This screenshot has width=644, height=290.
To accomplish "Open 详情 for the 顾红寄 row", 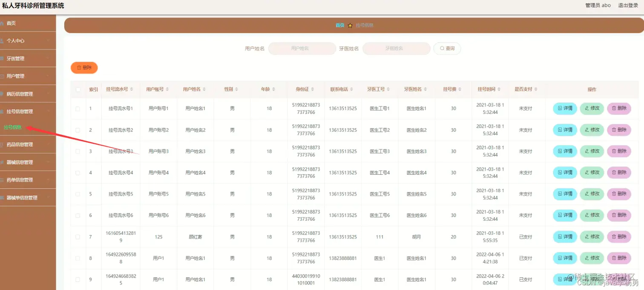I will (x=565, y=237).
